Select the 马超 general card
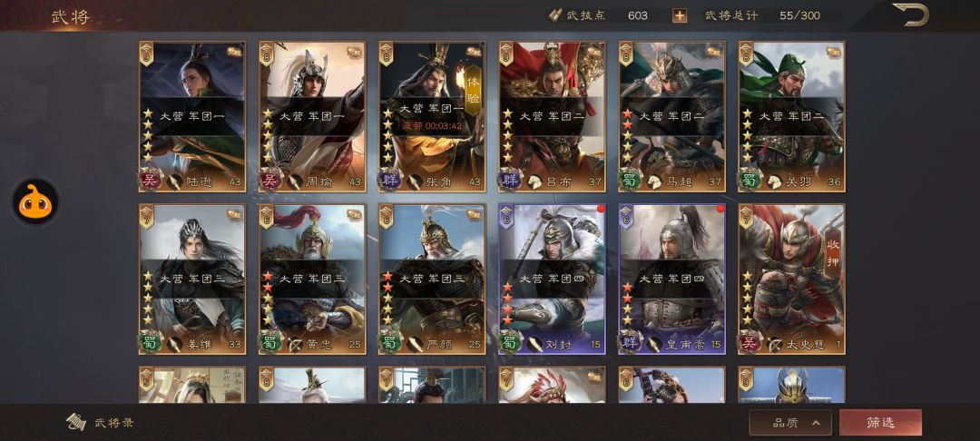Viewport: 980px width, 441px height. pos(672,117)
